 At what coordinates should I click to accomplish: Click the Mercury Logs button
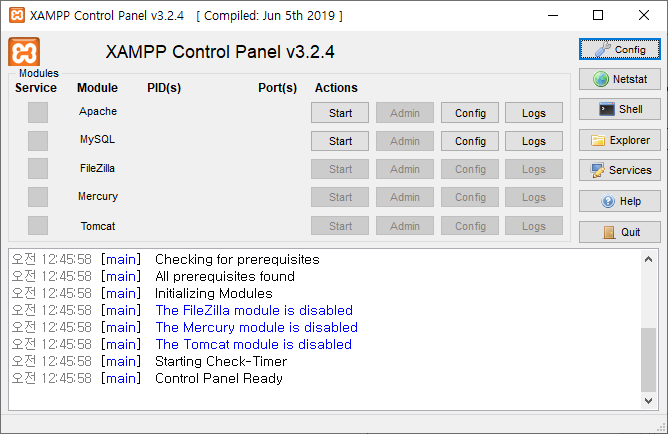(534, 197)
